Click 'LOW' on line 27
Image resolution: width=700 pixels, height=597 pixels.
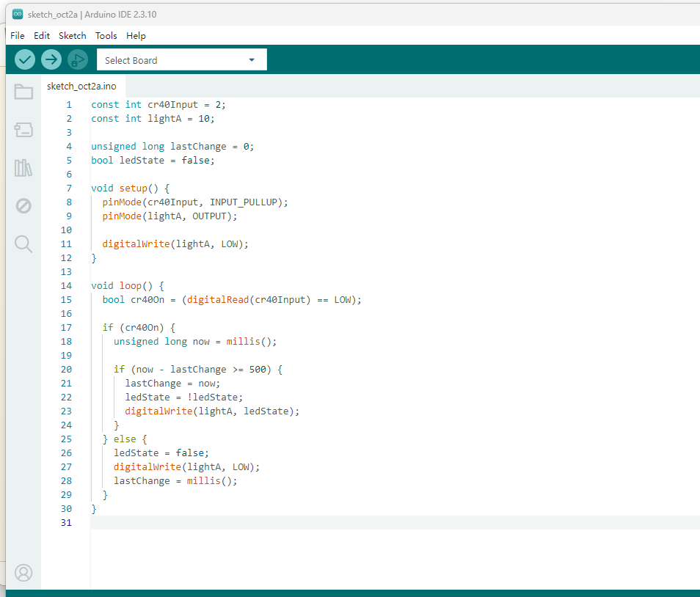(241, 467)
